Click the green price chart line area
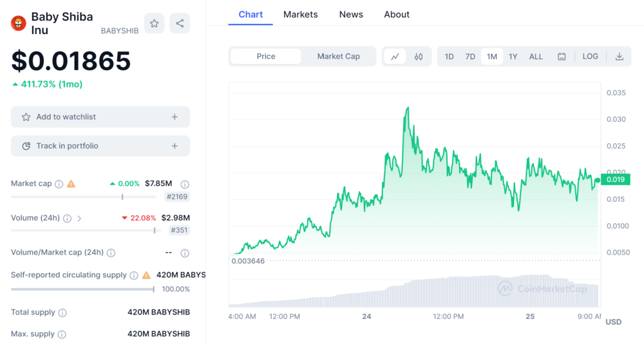Image resolution: width=644 pixels, height=346 pixels. coord(414,180)
